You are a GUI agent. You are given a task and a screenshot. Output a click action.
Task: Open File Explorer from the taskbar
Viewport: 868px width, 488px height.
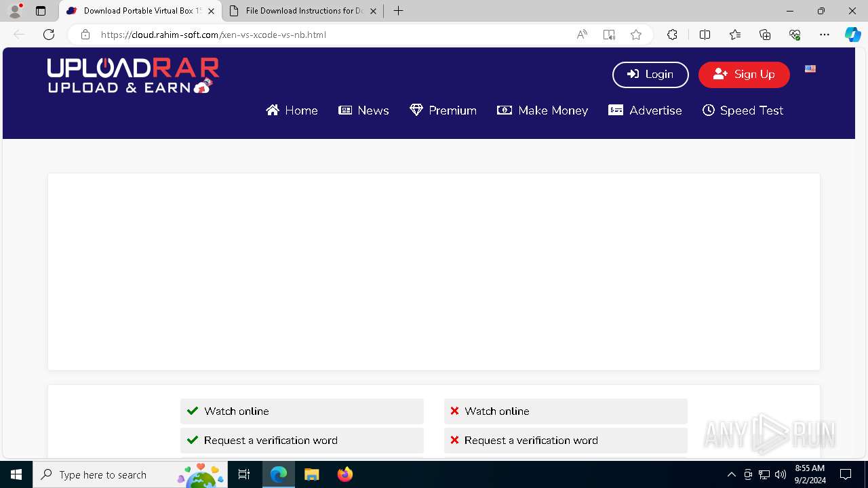311,474
